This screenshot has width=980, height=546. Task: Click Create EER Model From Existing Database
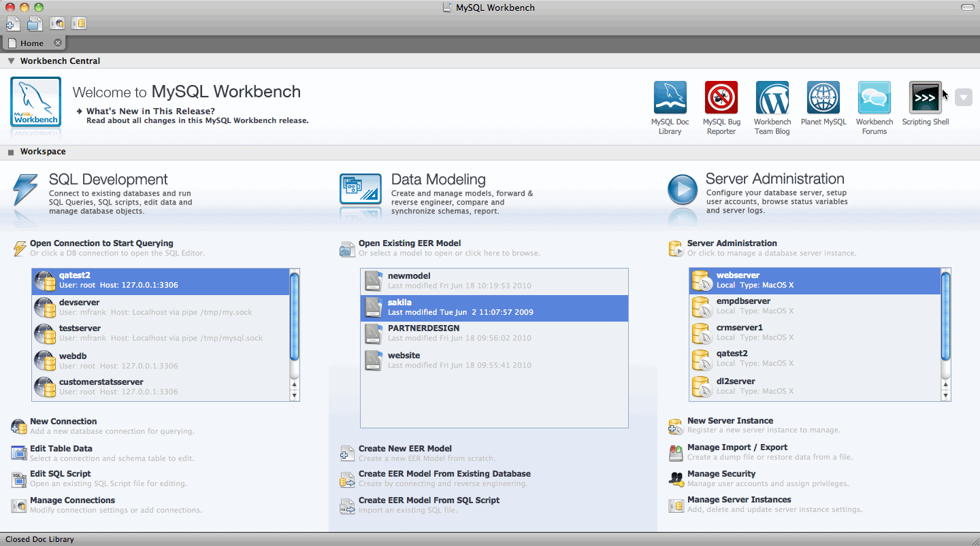(x=445, y=474)
